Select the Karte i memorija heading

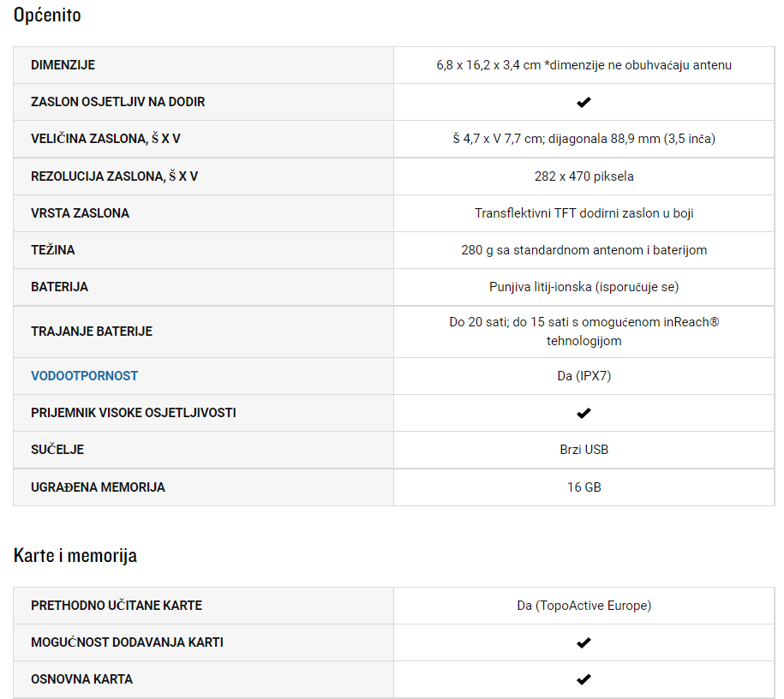75,555
